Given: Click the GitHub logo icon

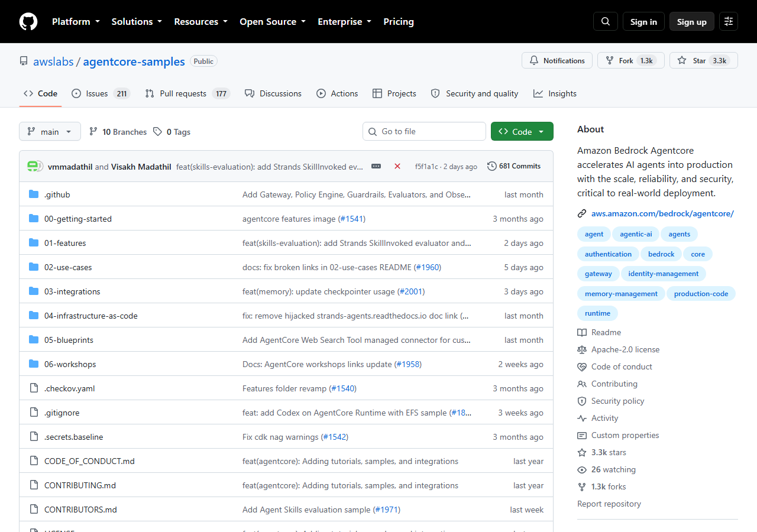Looking at the screenshot, I should click(x=28, y=21).
